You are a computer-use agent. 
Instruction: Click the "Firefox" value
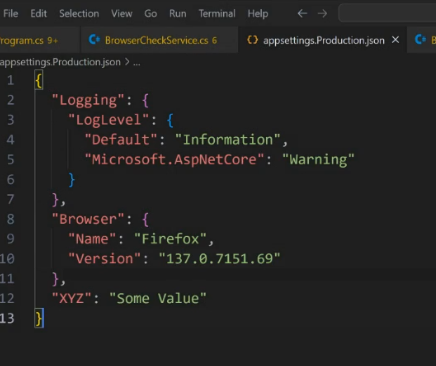point(170,239)
